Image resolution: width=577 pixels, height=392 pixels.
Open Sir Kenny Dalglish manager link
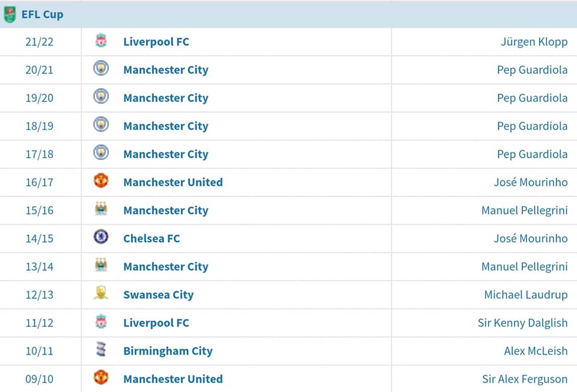[522, 323]
